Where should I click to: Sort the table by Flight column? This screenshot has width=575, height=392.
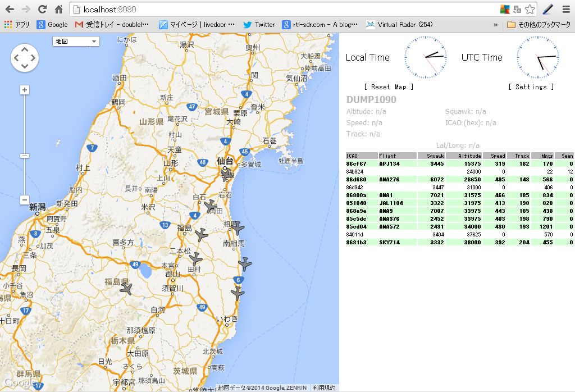[x=398, y=156]
